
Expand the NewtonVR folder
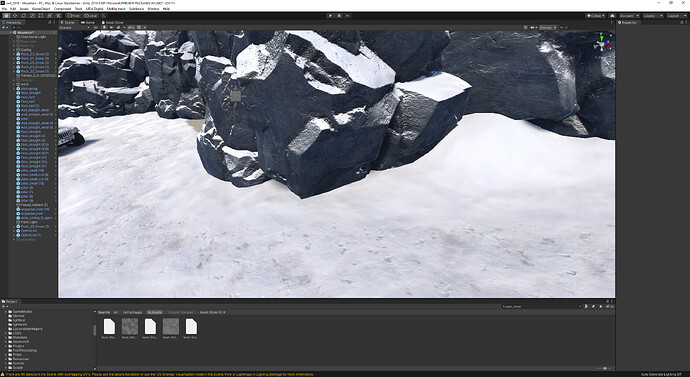[6, 342]
